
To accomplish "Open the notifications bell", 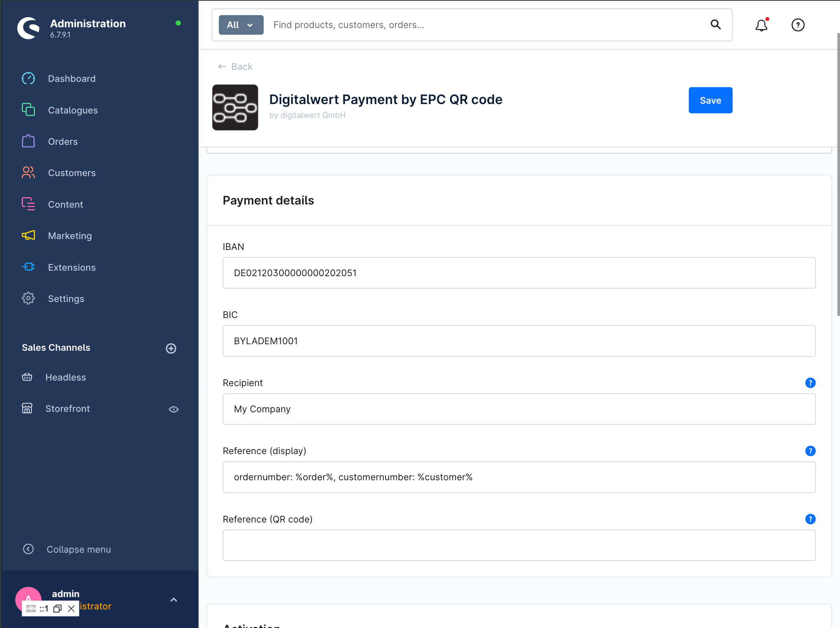I will (761, 25).
